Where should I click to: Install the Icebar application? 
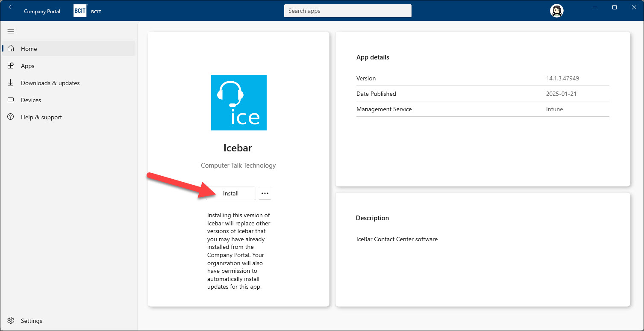231,193
